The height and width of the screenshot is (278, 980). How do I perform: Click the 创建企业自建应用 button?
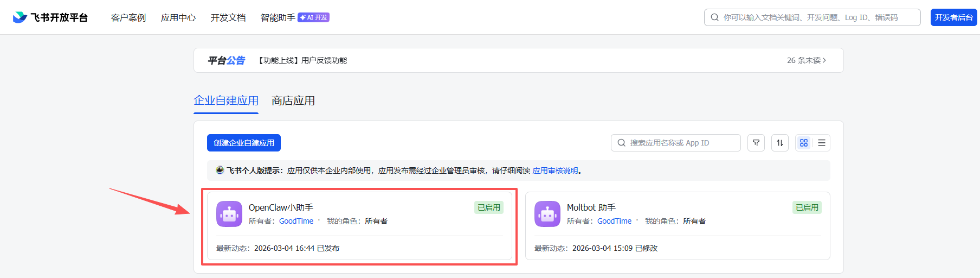244,143
